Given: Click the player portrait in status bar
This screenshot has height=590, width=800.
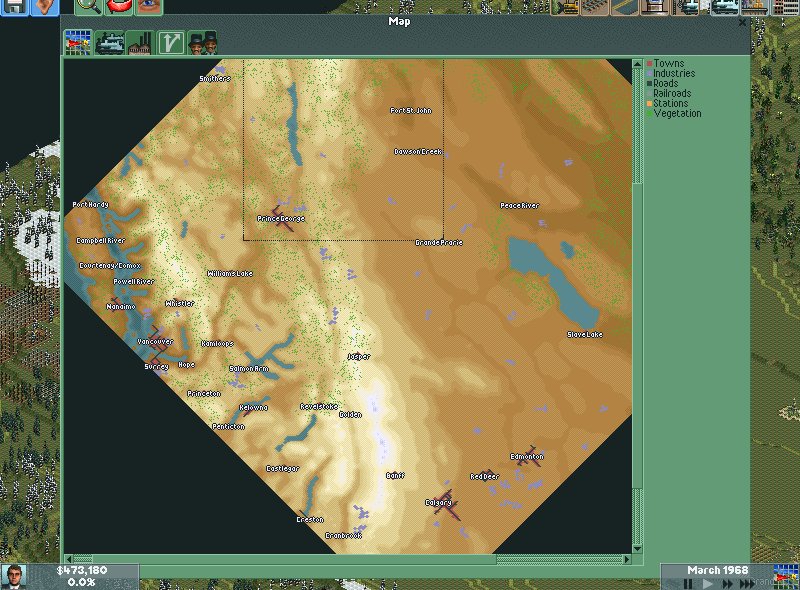Looking at the screenshot, I should point(13,577).
